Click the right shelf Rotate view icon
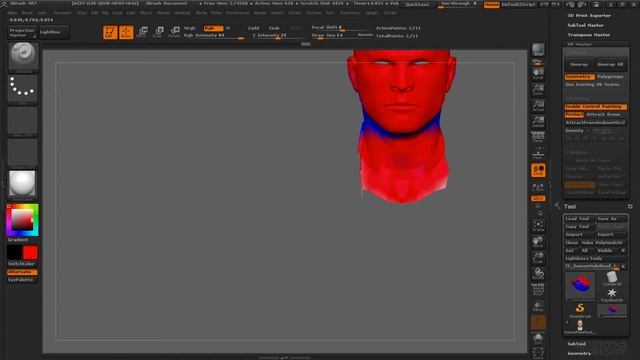640x360 pixels. click(538, 273)
